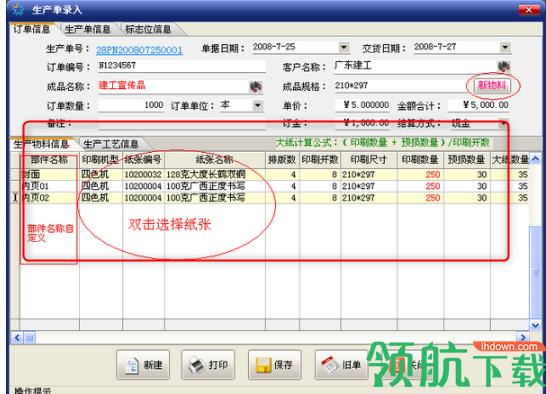Click the 印刷开数 column header
This screenshot has width=546, height=394.
tap(320, 160)
